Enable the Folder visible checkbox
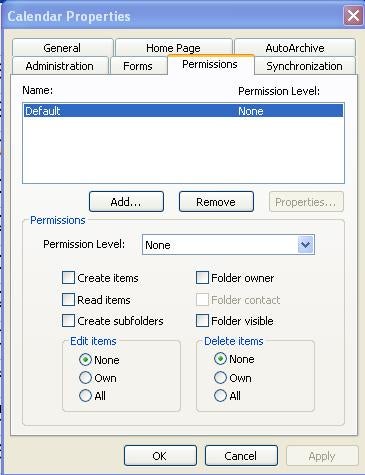Screen dimensions: 365x475 tap(202, 321)
